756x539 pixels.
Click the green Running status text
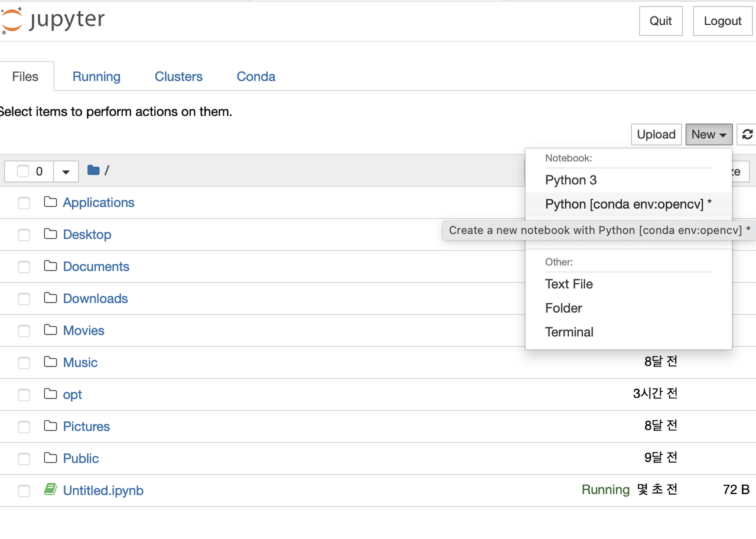(605, 489)
